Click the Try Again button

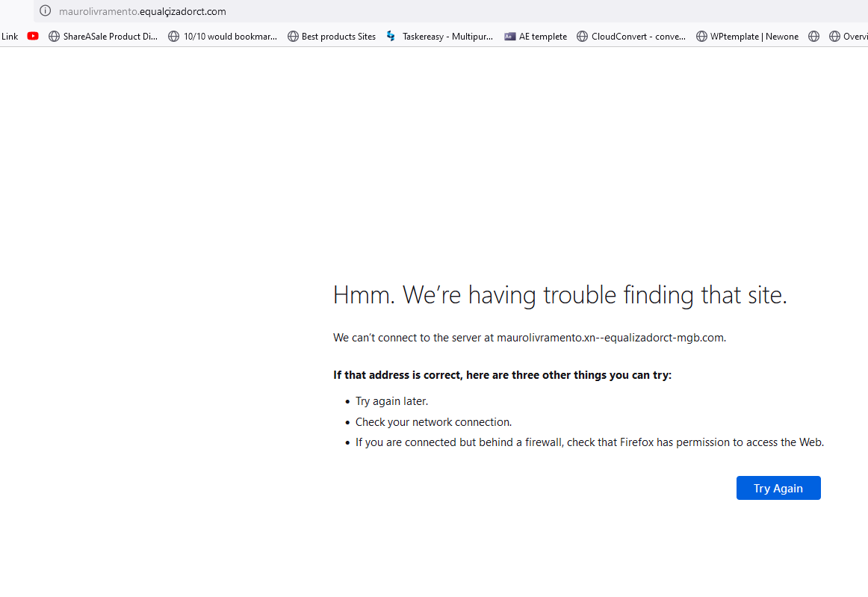778,488
